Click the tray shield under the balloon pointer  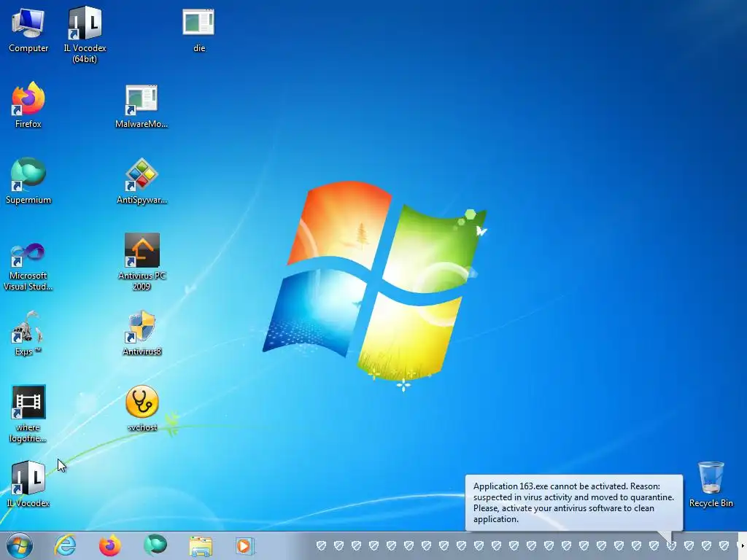[x=671, y=545]
